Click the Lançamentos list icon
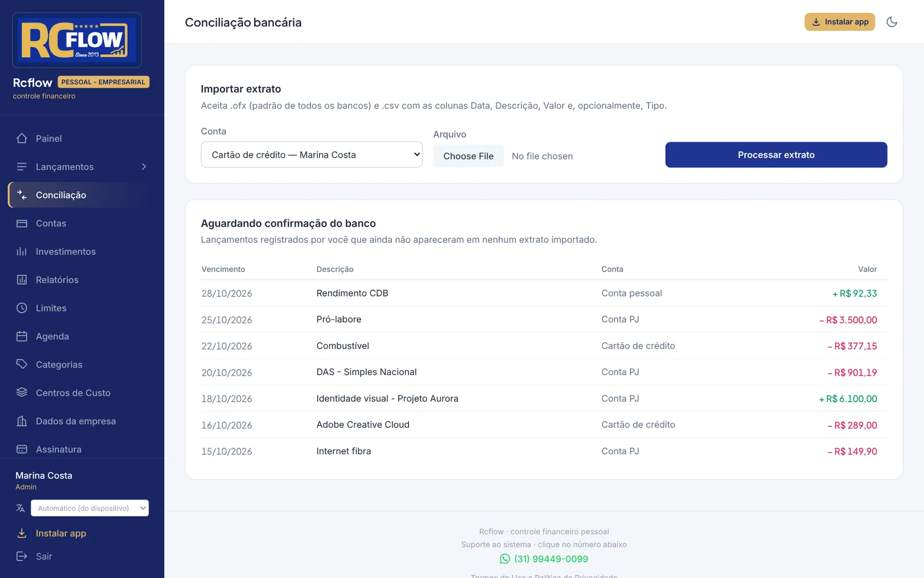The width and height of the screenshot is (924, 578). tap(22, 167)
